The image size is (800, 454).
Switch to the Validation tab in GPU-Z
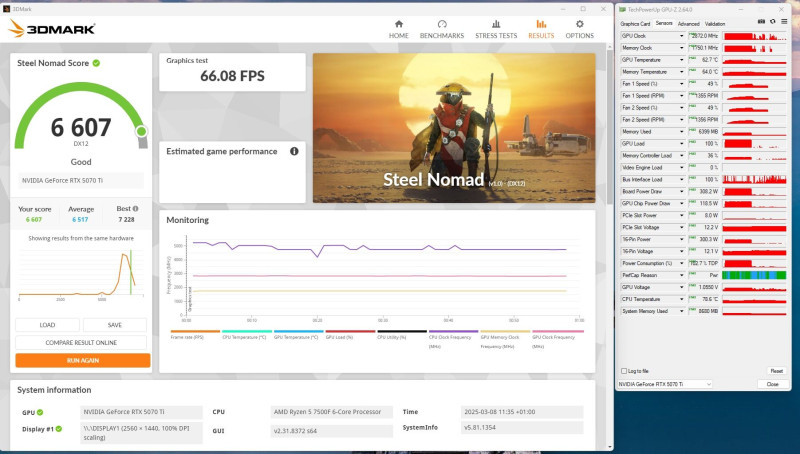(x=715, y=24)
